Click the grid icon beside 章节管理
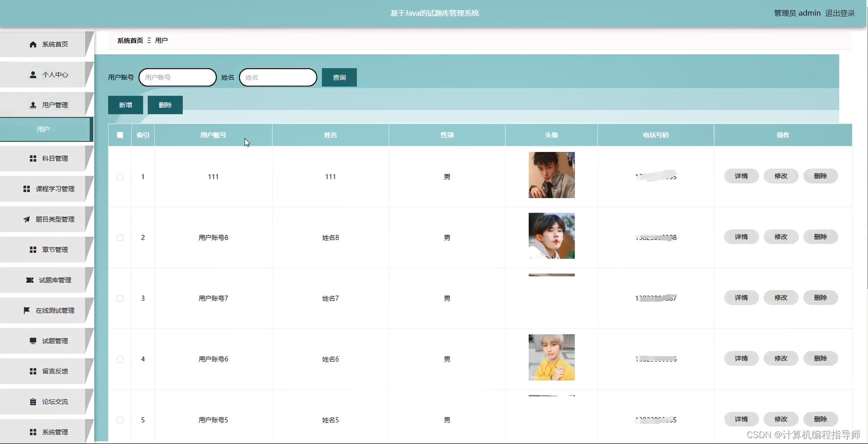 [x=33, y=250]
